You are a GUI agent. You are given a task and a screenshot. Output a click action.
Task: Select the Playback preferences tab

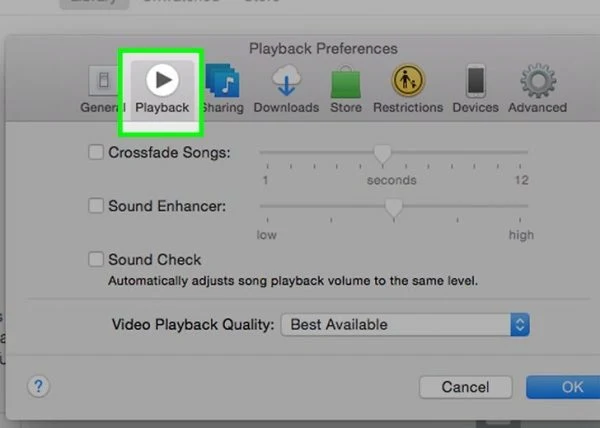(x=162, y=89)
